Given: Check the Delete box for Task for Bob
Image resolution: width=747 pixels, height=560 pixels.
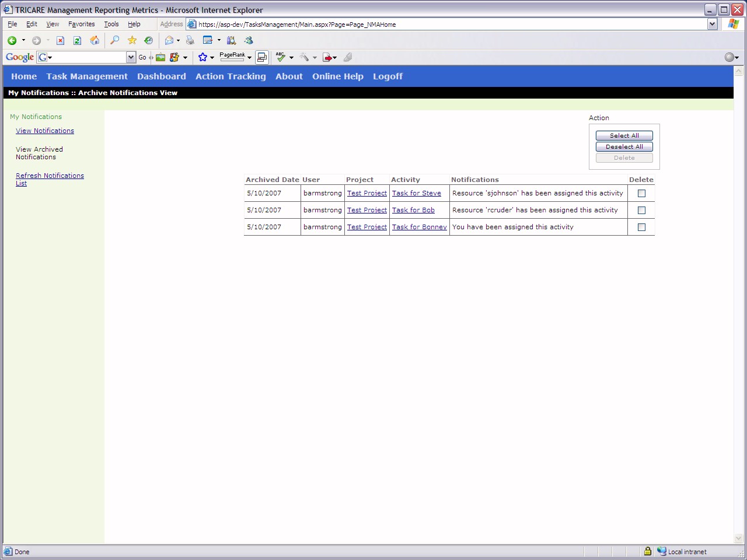Looking at the screenshot, I should [x=641, y=210].
